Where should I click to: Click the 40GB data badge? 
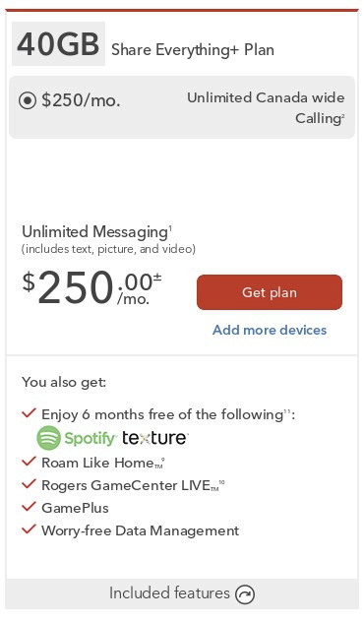point(58,44)
